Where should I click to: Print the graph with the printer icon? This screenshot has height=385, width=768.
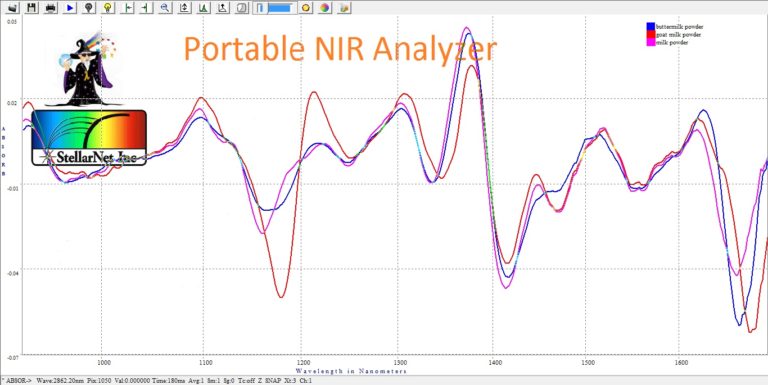50,7
